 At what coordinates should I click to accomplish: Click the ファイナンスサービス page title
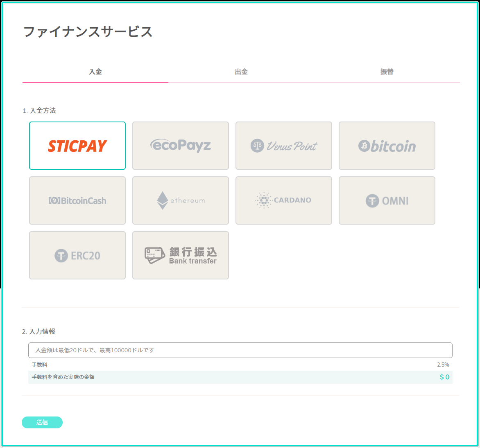(x=88, y=32)
